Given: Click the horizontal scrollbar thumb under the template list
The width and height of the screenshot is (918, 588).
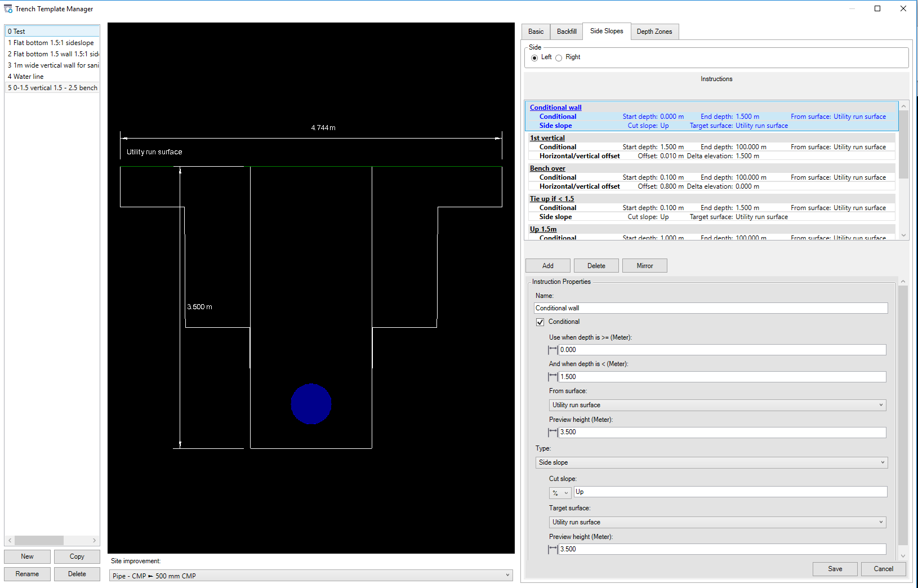Looking at the screenshot, I should (38, 540).
